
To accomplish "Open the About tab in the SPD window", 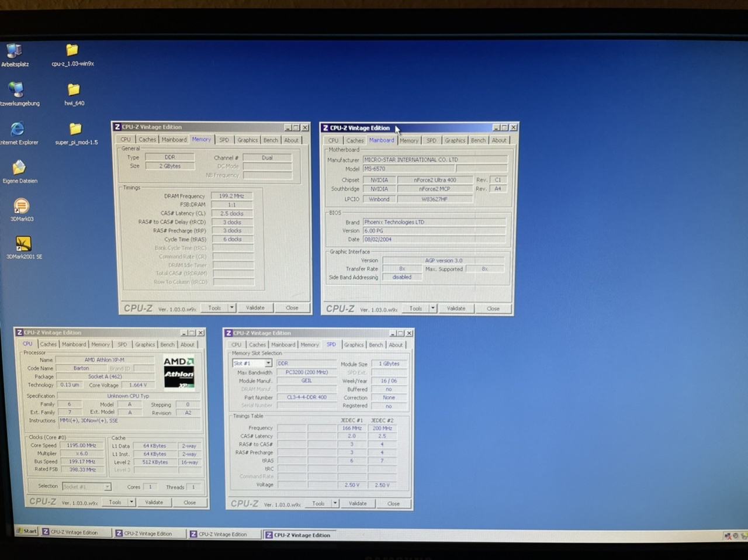I will [x=396, y=345].
